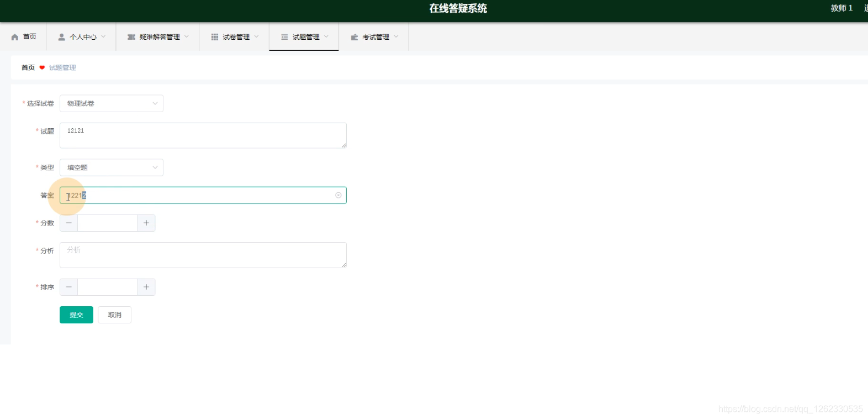Click the 分数 number input
This screenshot has width=868, height=419.
pos(108,223)
